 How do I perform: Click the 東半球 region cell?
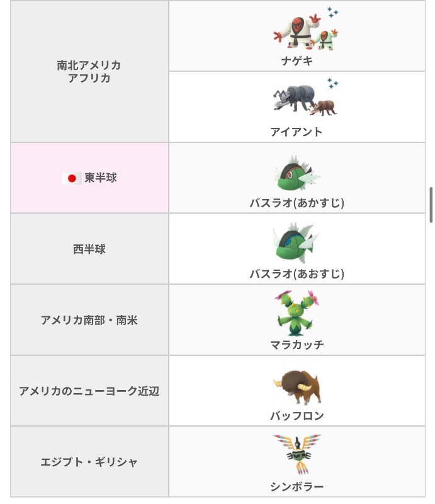pos(89,178)
